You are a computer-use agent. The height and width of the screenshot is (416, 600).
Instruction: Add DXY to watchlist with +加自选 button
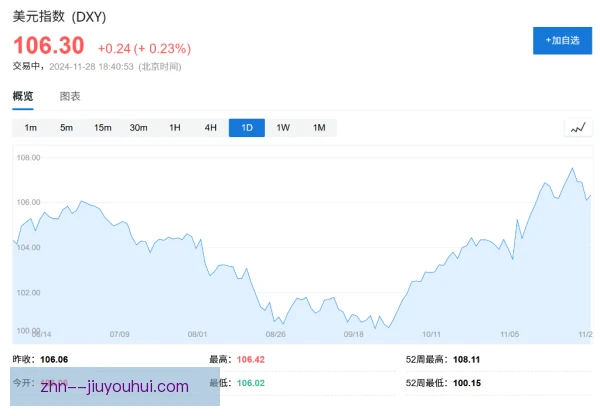point(562,41)
